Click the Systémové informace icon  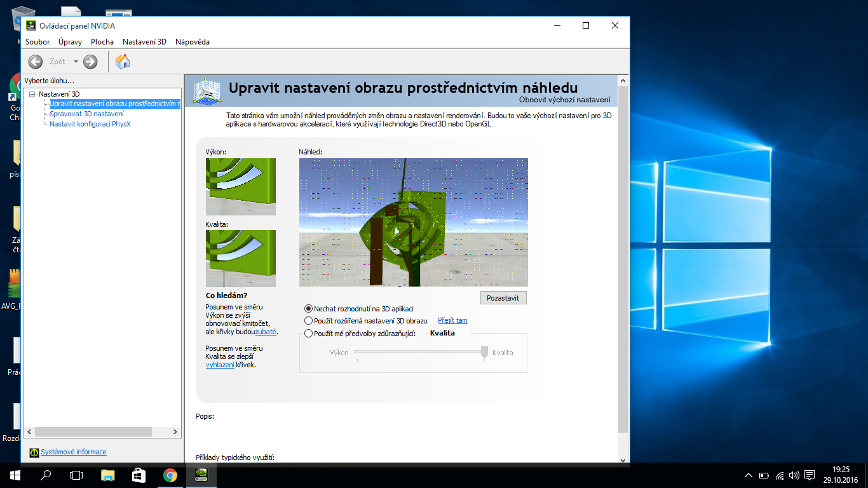34,452
